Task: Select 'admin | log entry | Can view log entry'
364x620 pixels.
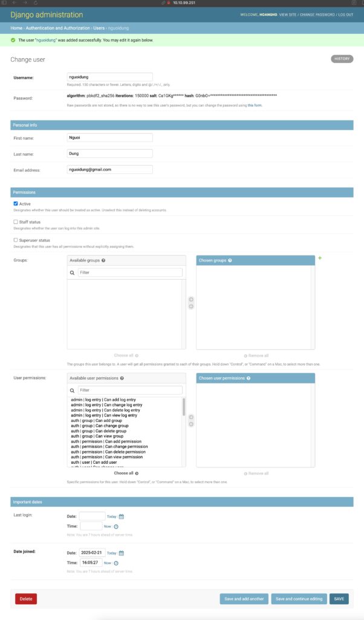Action: point(104,415)
